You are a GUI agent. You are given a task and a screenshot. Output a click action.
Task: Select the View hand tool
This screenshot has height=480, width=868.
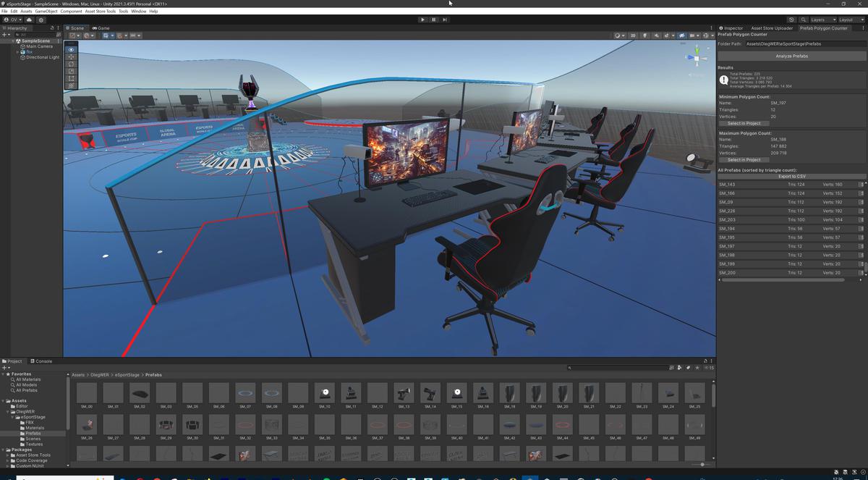click(x=70, y=49)
